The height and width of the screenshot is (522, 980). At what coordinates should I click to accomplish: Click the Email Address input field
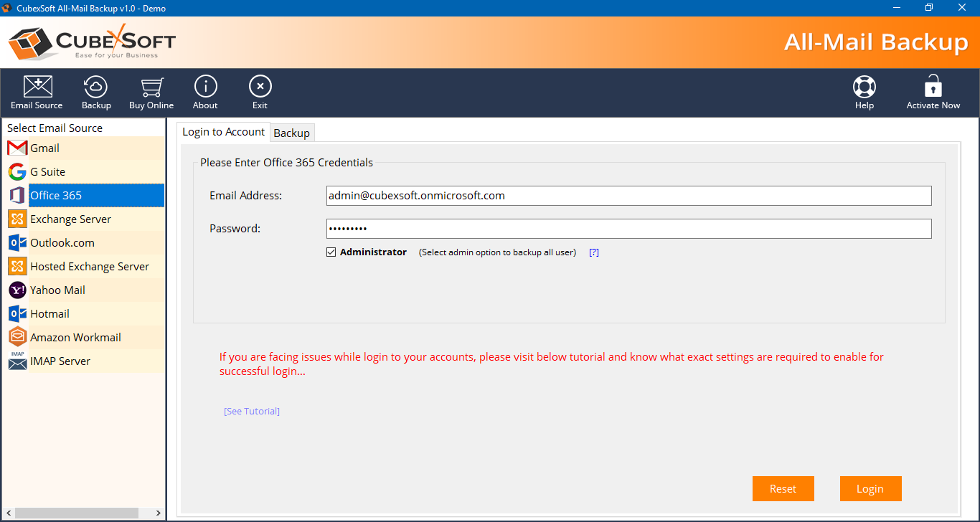tap(628, 196)
